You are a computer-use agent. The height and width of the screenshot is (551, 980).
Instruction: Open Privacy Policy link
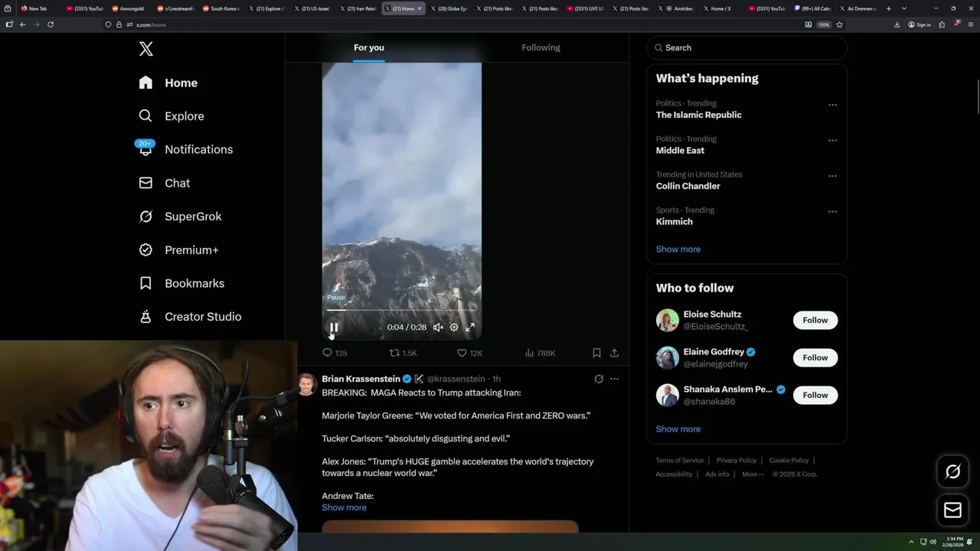[x=736, y=461]
